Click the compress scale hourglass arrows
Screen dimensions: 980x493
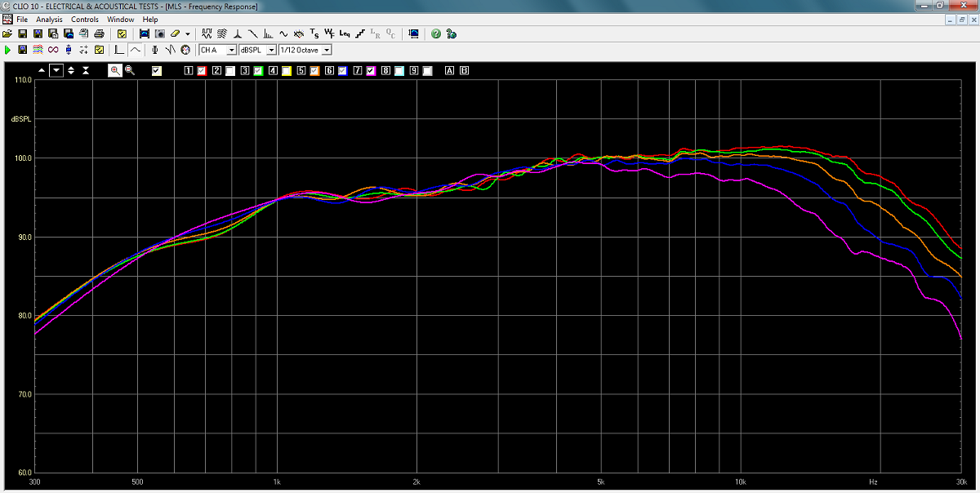click(x=85, y=70)
